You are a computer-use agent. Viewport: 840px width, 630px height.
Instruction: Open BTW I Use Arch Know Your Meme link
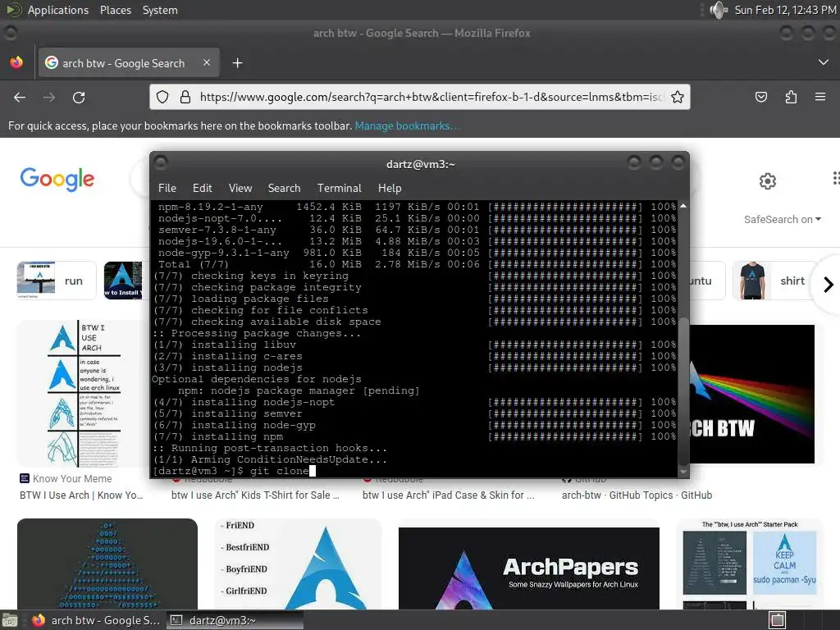coord(81,495)
